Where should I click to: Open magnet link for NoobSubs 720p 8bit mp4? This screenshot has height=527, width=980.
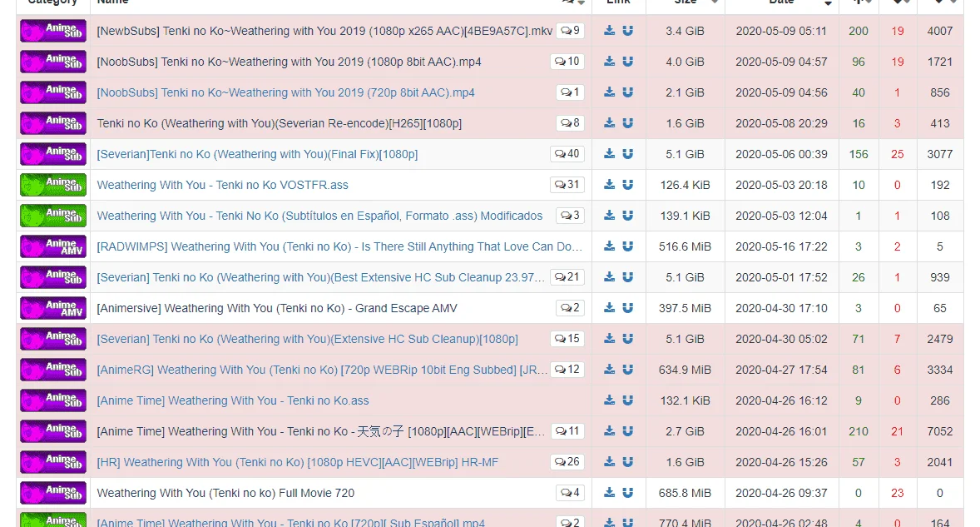point(628,92)
